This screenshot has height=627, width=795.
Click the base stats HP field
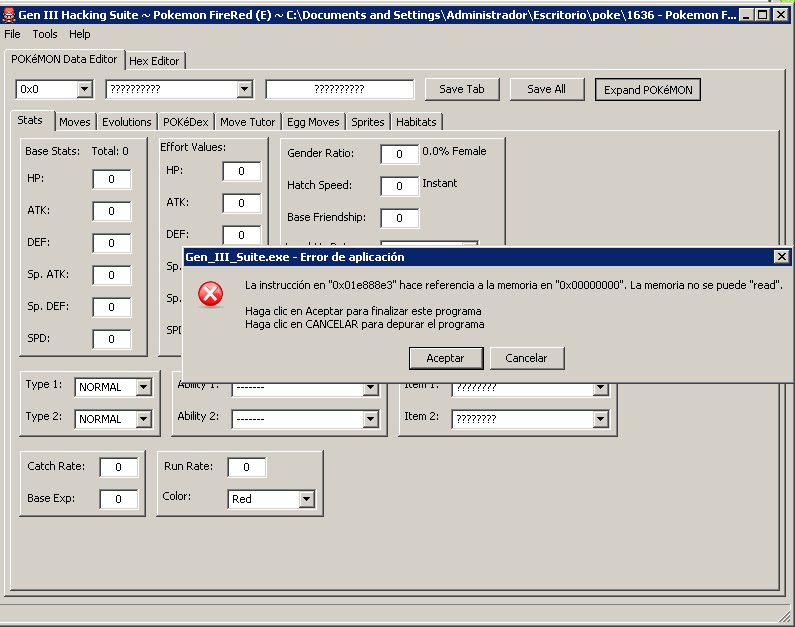click(x=112, y=179)
